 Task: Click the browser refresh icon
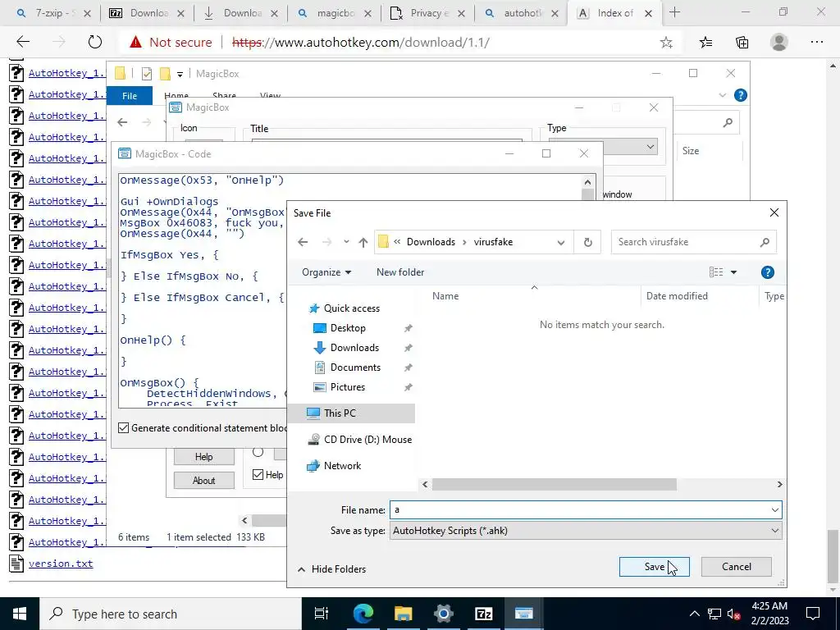coord(95,42)
